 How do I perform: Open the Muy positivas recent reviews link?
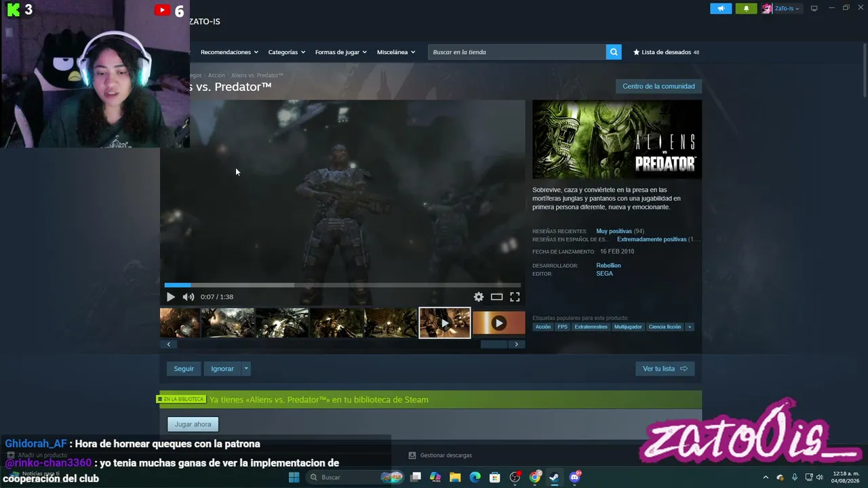tap(614, 231)
